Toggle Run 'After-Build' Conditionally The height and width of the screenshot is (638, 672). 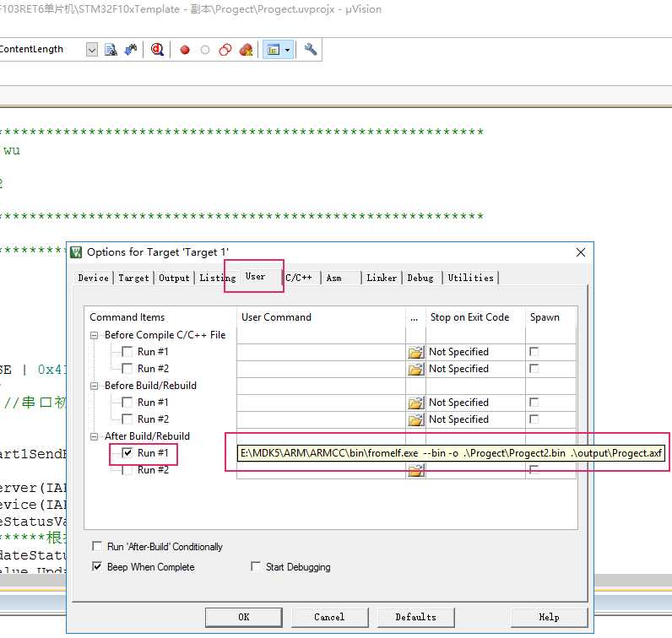(x=97, y=546)
